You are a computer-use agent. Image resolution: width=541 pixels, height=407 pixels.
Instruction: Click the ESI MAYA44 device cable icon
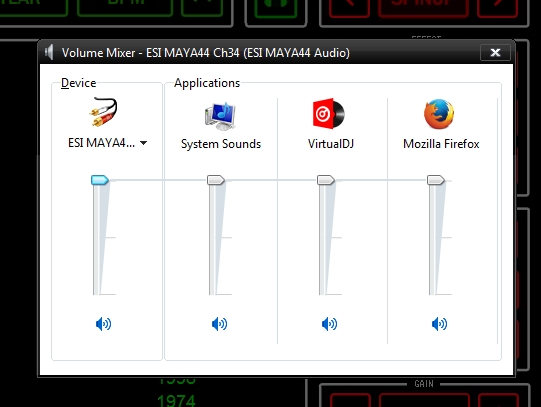point(103,112)
